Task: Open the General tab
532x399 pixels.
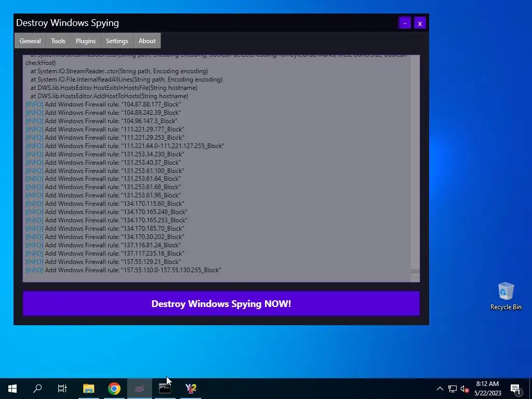Action: pyautogui.click(x=30, y=41)
